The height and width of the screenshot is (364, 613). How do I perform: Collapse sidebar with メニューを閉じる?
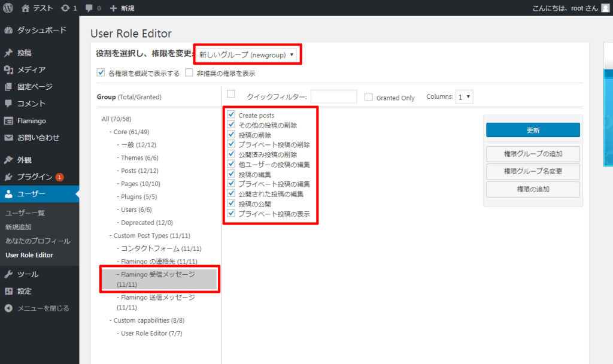coord(42,308)
